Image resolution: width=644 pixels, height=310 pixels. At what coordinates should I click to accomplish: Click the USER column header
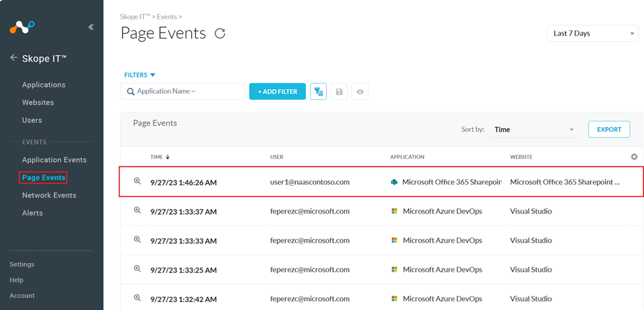click(x=277, y=157)
